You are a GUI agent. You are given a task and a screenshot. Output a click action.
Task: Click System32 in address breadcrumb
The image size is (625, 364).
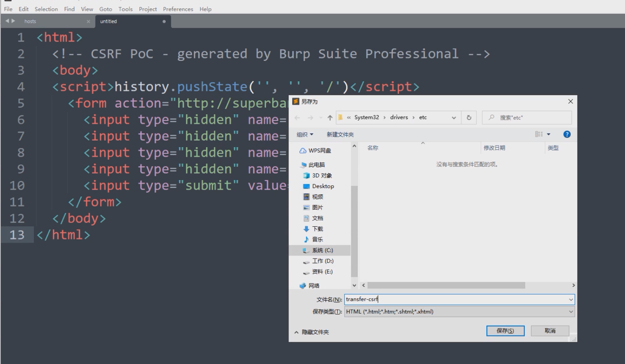coord(367,118)
